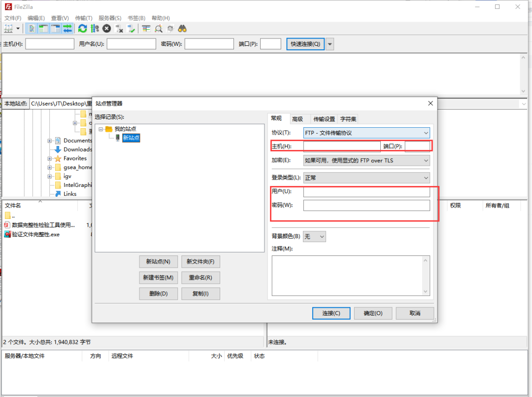
Task: Toggle message log display icon
Action: click(32, 29)
